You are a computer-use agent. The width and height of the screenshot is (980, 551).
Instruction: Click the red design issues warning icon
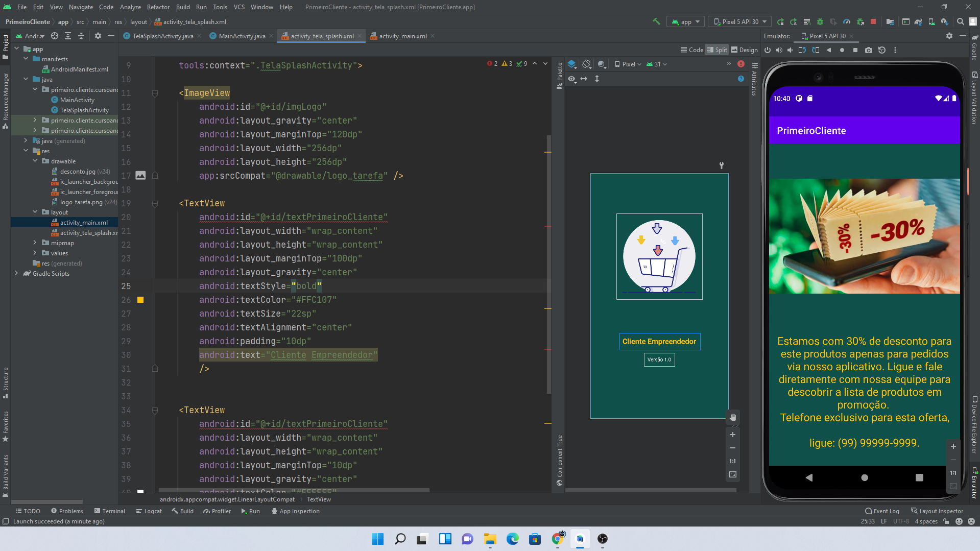[x=741, y=64]
